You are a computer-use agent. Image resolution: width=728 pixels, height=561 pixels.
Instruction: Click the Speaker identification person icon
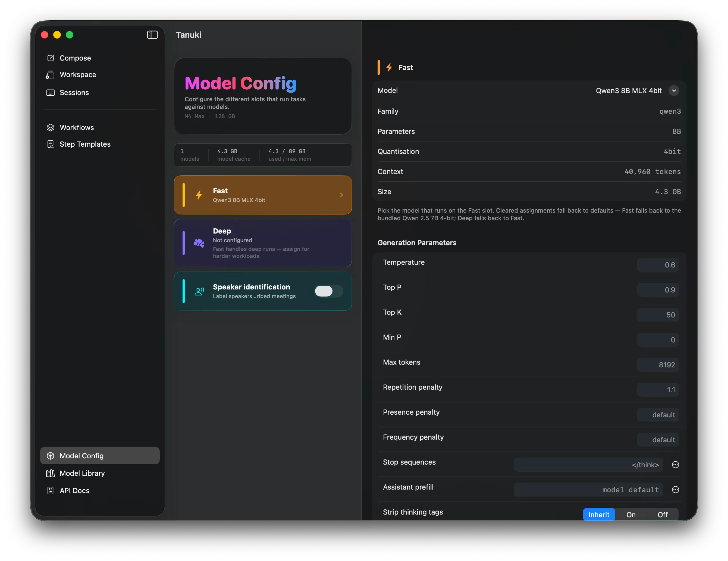tap(199, 291)
